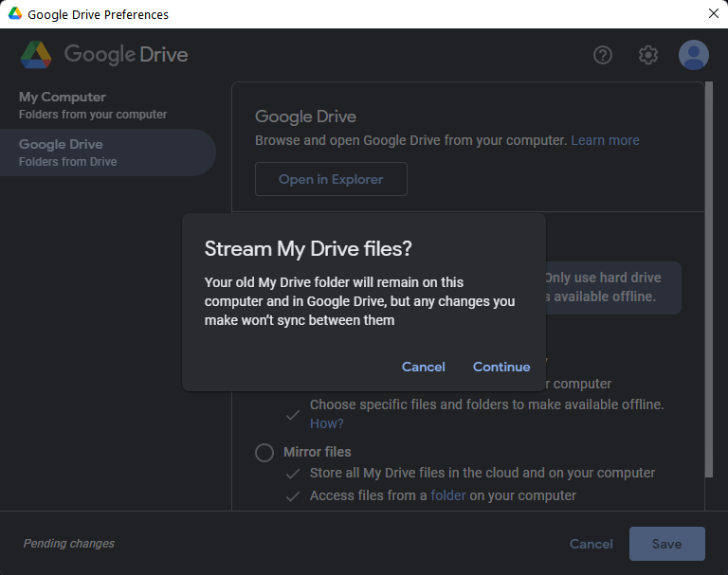Click the Open in Explorer button
Screen dimensions: 728x575
click(x=331, y=179)
